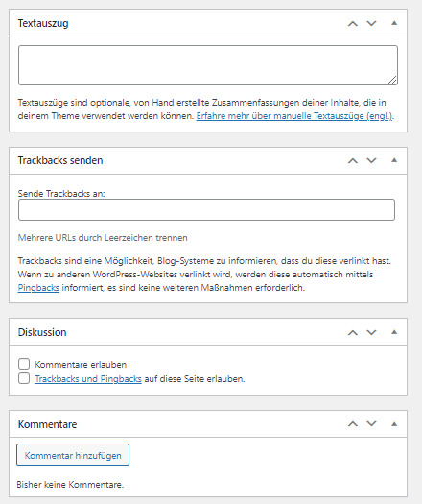422x504 pixels.
Task: Move the Kommentare box up
Action: 353,424
